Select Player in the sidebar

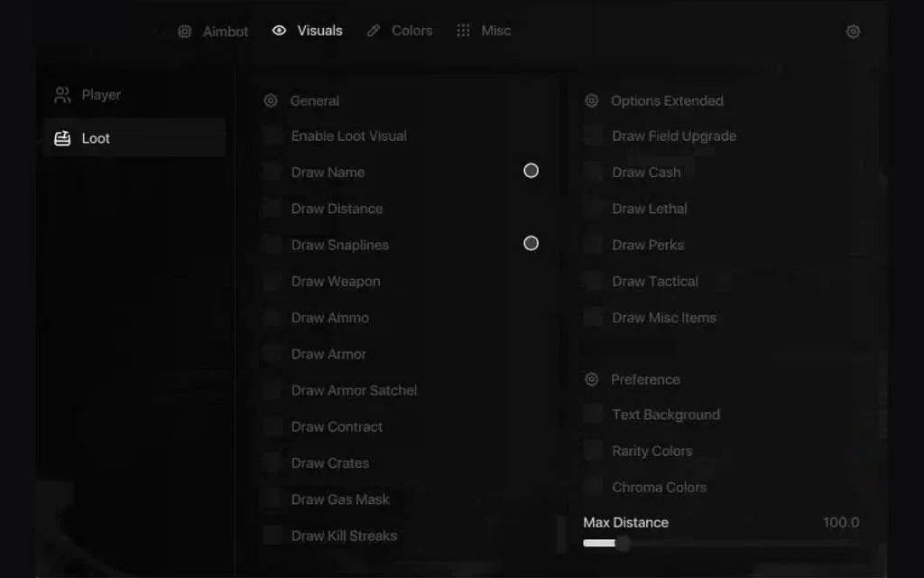point(134,95)
